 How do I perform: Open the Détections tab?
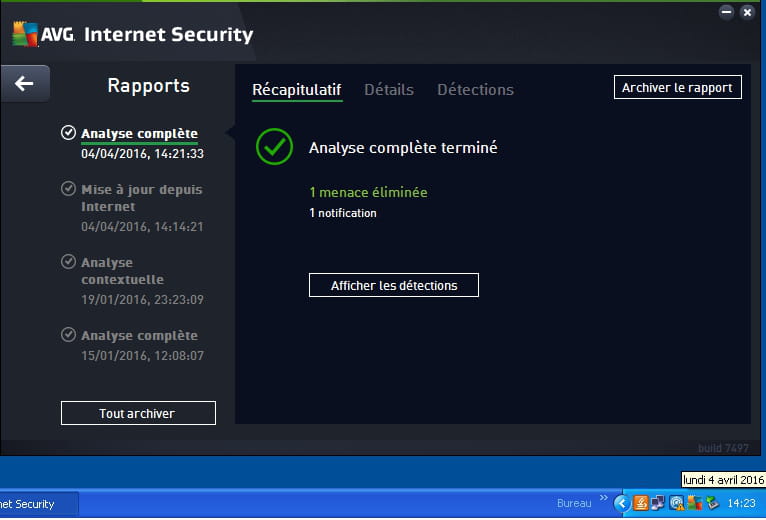(475, 89)
